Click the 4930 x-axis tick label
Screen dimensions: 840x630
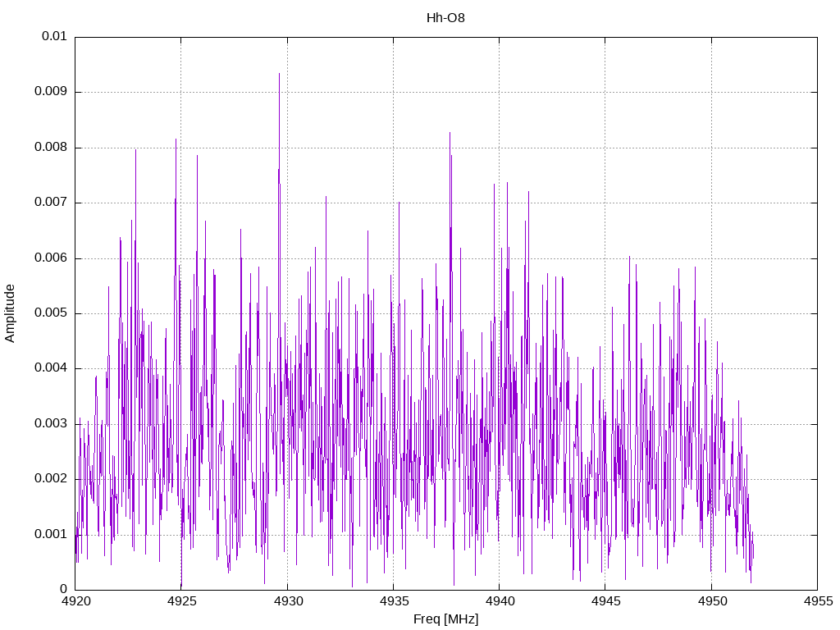pyautogui.click(x=288, y=601)
